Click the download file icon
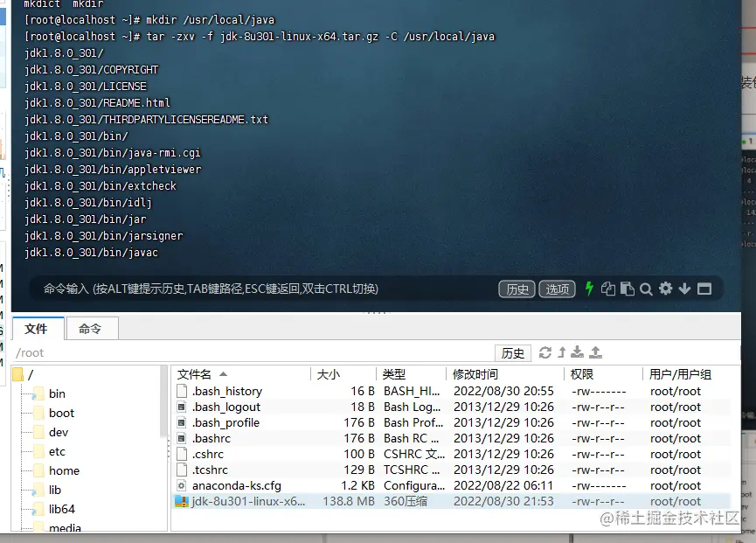756x543 pixels. [577, 352]
